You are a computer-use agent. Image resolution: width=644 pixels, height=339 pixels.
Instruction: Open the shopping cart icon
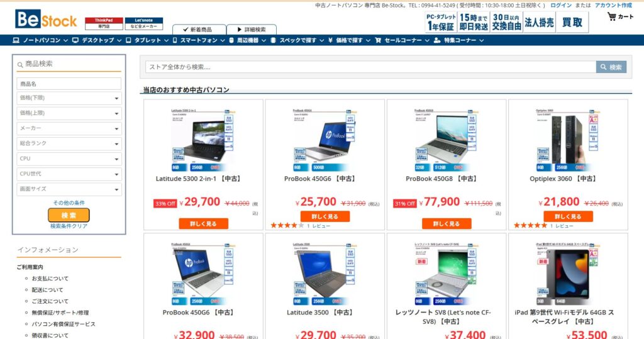tap(612, 16)
